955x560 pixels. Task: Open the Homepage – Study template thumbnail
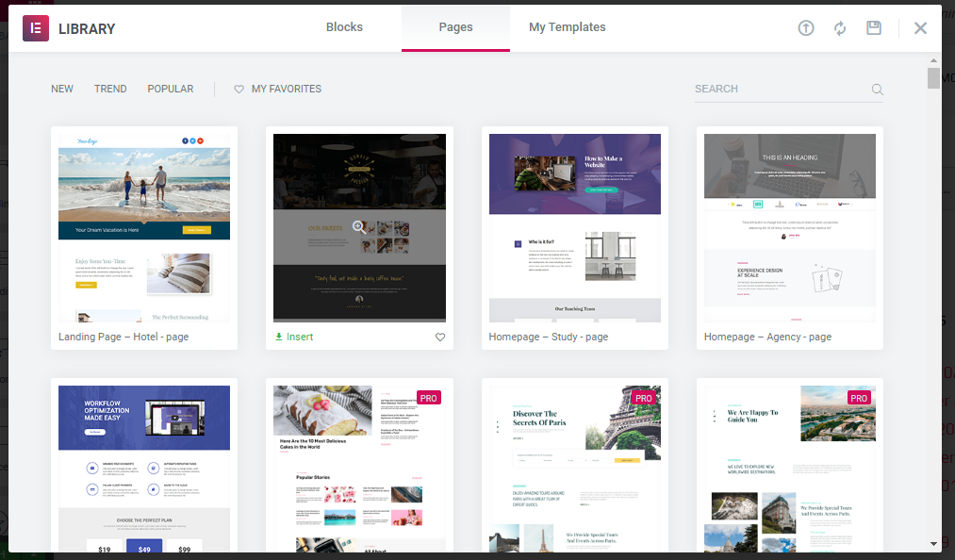[575, 228]
